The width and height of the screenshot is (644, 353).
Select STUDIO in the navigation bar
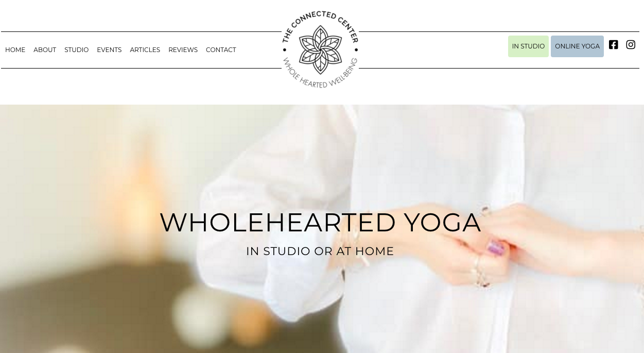tap(76, 50)
